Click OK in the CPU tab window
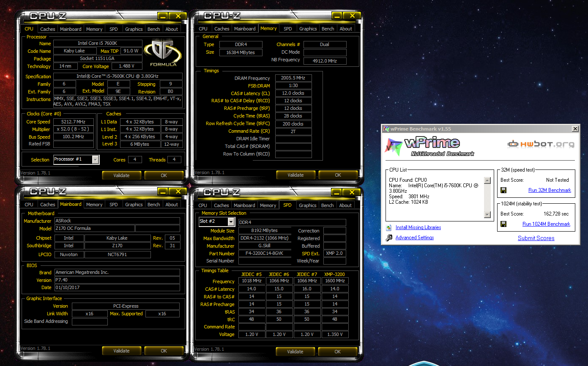 (164, 175)
